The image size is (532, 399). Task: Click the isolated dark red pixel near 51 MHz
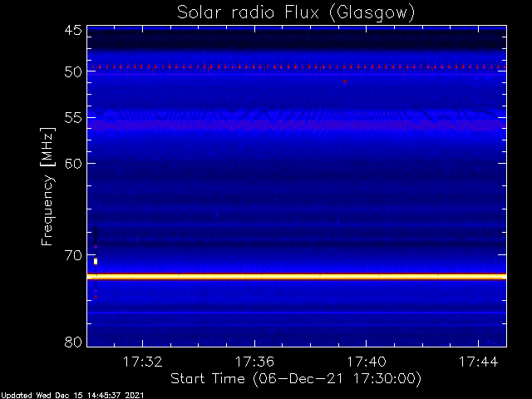tap(345, 81)
